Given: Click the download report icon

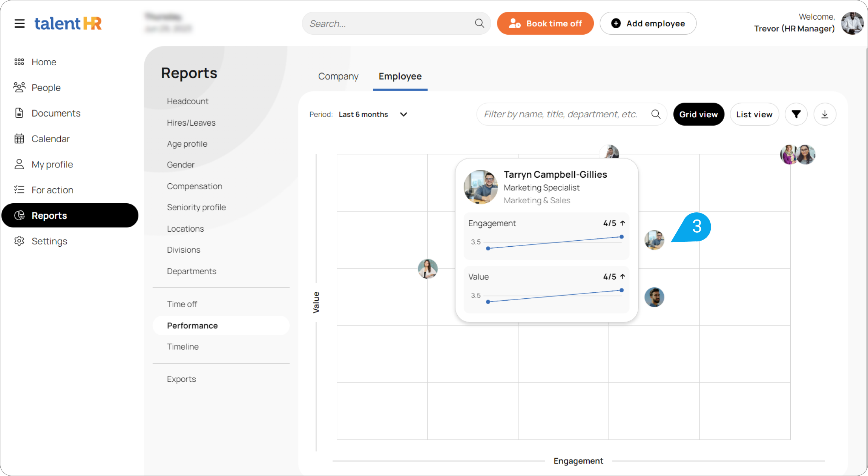Looking at the screenshot, I should coord(825,114).
